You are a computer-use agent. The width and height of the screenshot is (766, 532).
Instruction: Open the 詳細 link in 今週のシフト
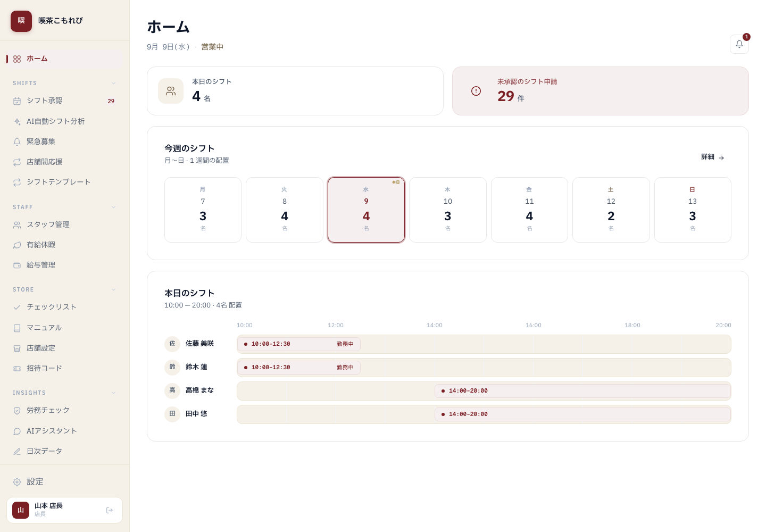click(x=713, y=157)
